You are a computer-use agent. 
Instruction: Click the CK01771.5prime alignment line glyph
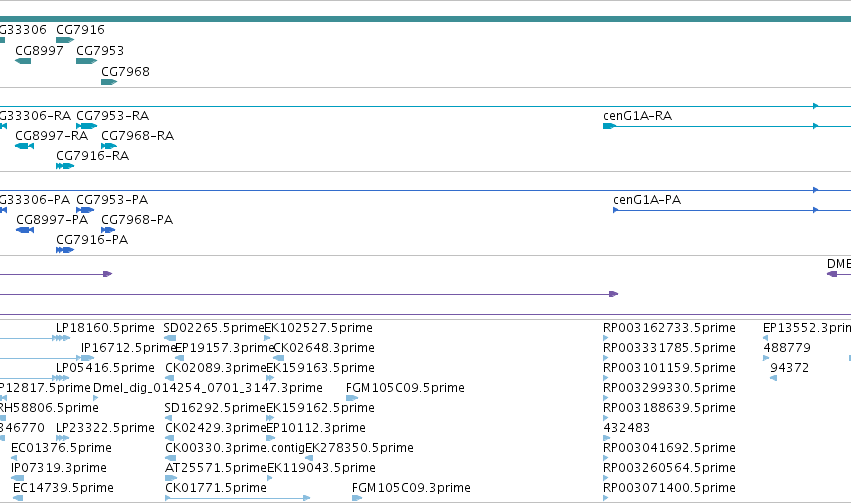(238, 498)
